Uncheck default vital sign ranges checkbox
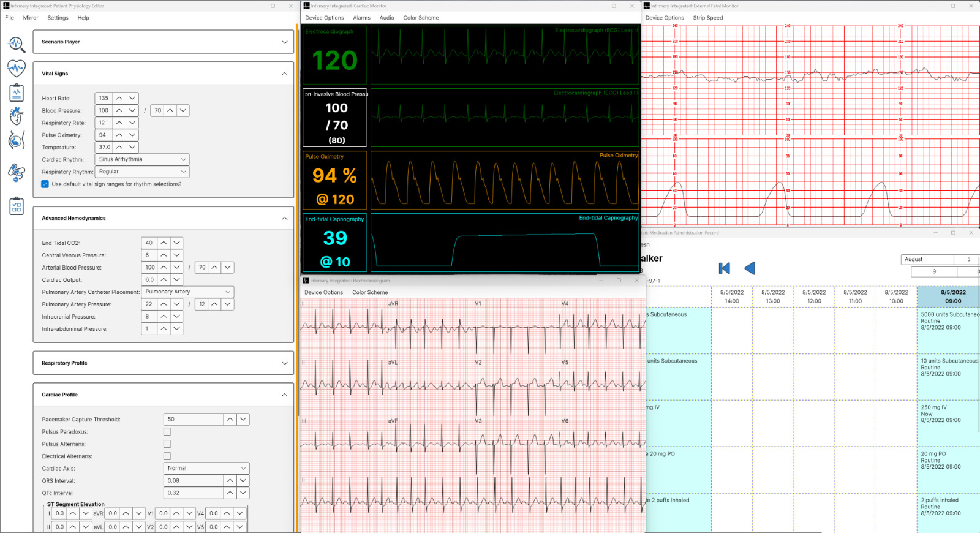The height and width of the screenshot is (533, 980). pos(45,184)
